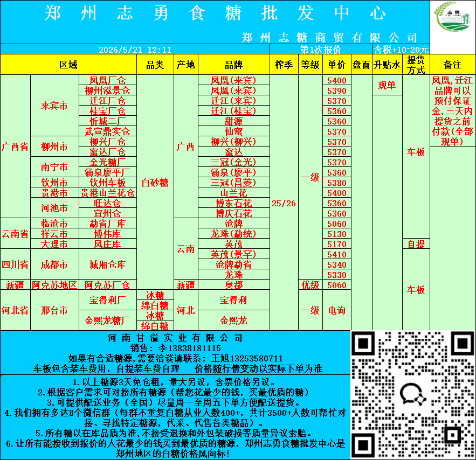Select the 含税+10~20元 cell

[x=401, y=50]
